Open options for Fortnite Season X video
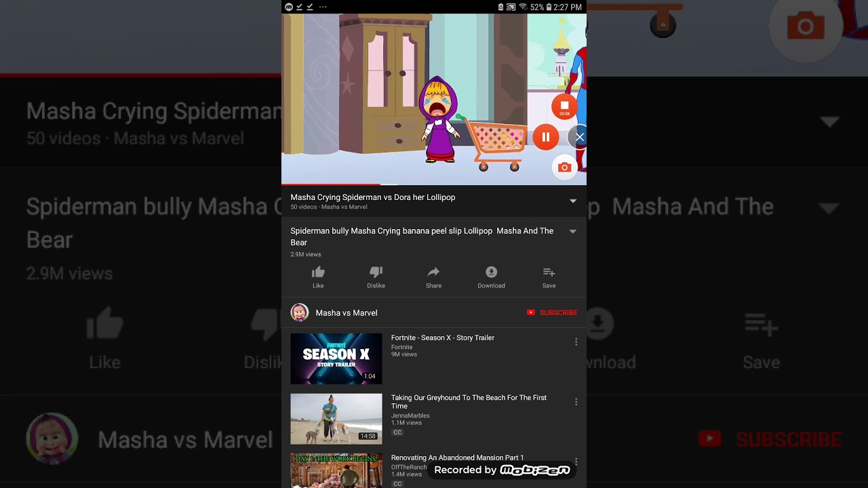This screenshot has width=868, height=488. [x=576, y=342]
